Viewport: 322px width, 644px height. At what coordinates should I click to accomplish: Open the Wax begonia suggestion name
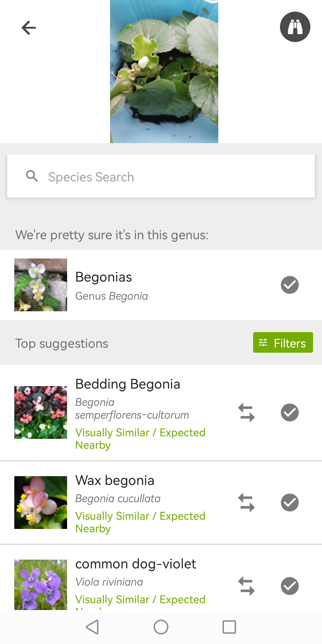click(x=115, y=480)
